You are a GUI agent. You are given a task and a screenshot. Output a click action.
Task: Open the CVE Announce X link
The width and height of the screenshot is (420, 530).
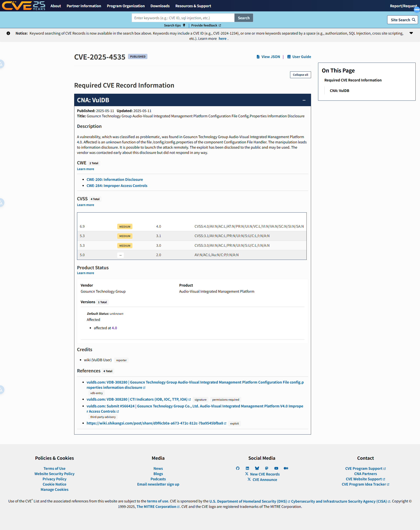coord(262,479)
